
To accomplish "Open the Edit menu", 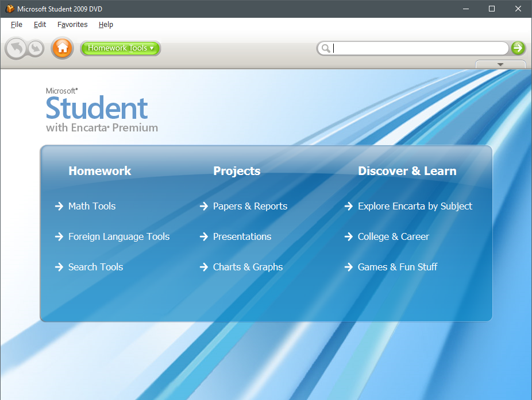I will coord(40,25).
